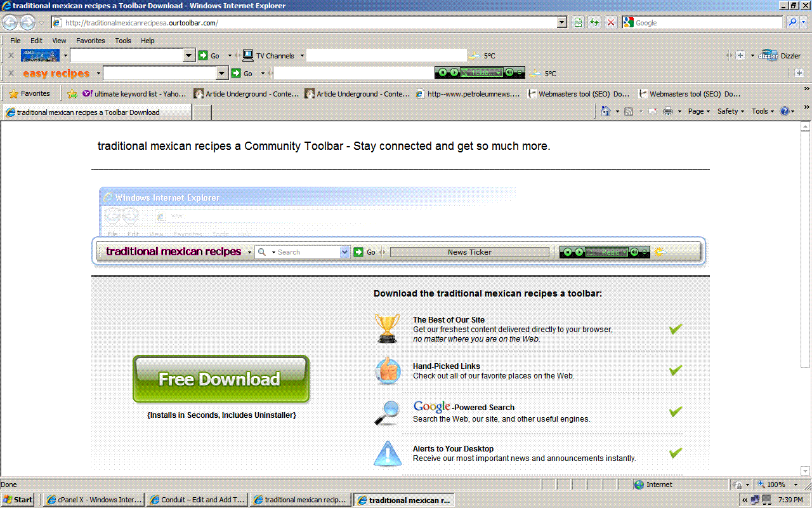This screenshot has height=508, width=812.
Task: Click the easy recipes toolbar logo
Action: [56, 74]
